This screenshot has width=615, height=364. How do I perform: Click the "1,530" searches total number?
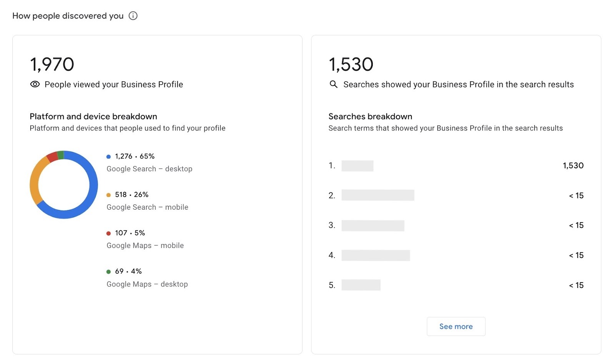[351, 64]
